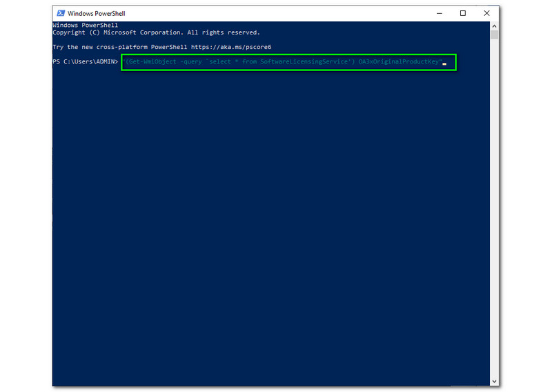
Task: Click 'Try the new cross-platform PowerShell' text
Action: 119,47
